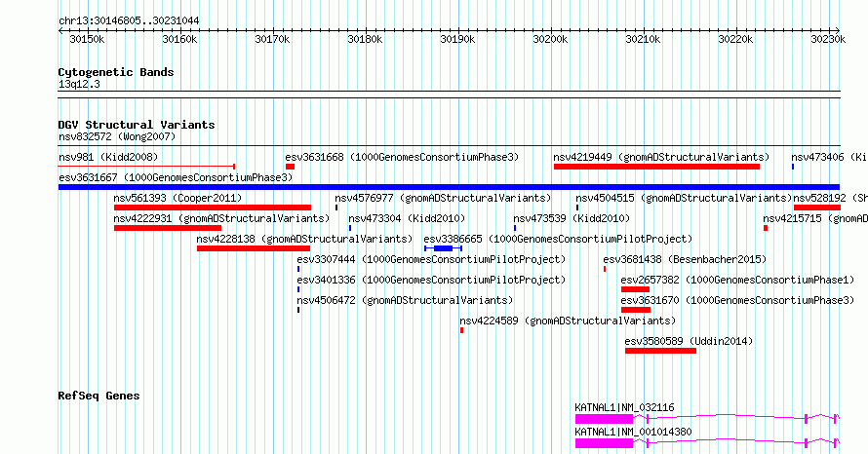Click the nsv832572 (Wong2007) variant label
Image resolution: width=868 pixels, height=454 pixels.
point(117,136)
